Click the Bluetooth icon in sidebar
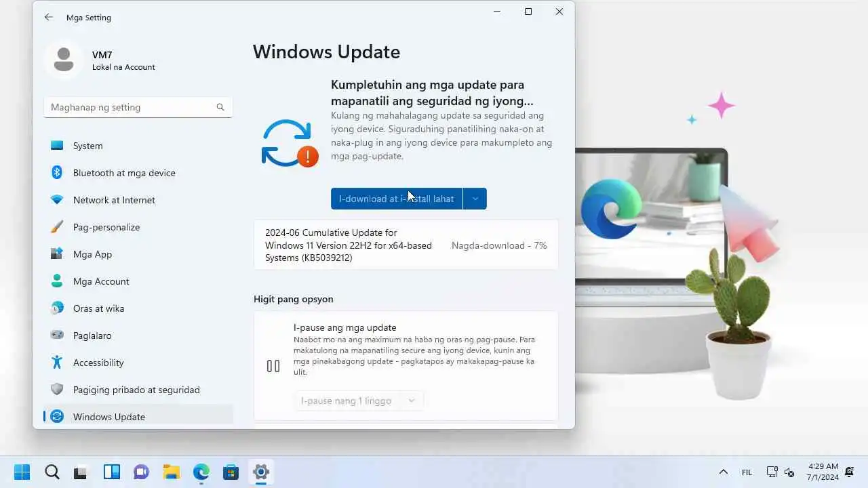868x488 pixels. coord(57,172)
